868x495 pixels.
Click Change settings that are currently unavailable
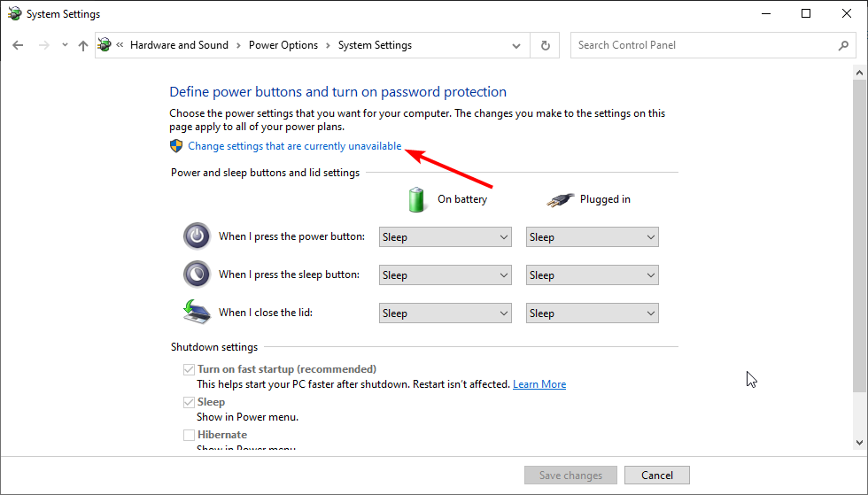pyautogui.click(x=295, y=146)
